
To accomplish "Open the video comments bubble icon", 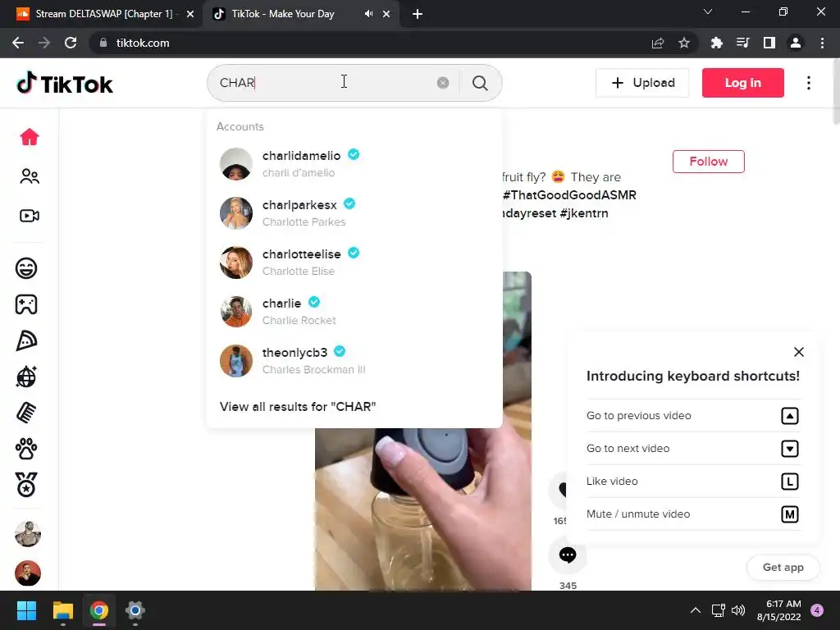I will tap(568, 555).
